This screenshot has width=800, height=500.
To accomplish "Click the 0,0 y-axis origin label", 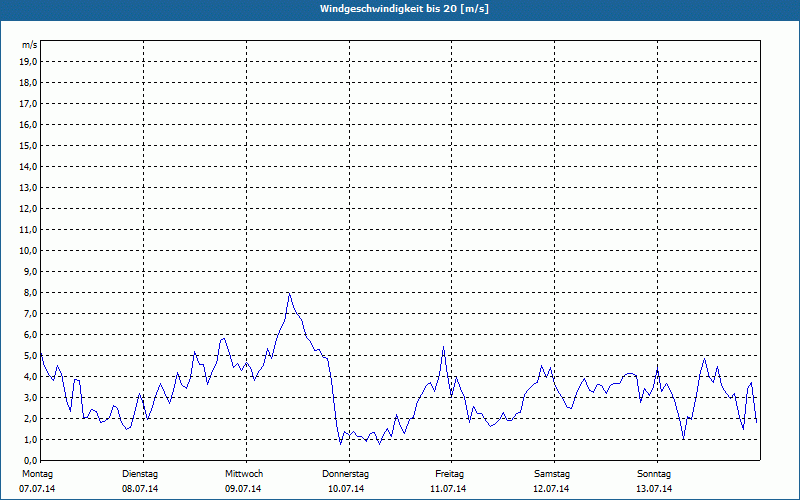I will (29, 460).
